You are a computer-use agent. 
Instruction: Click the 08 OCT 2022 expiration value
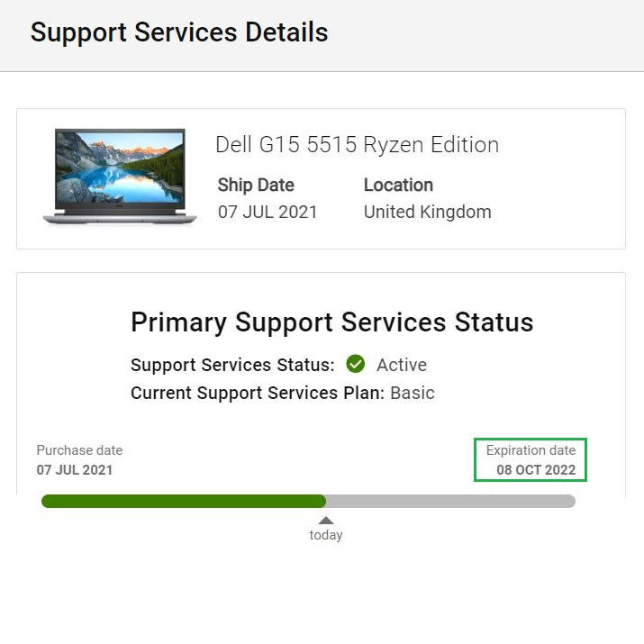click(536, 469)
